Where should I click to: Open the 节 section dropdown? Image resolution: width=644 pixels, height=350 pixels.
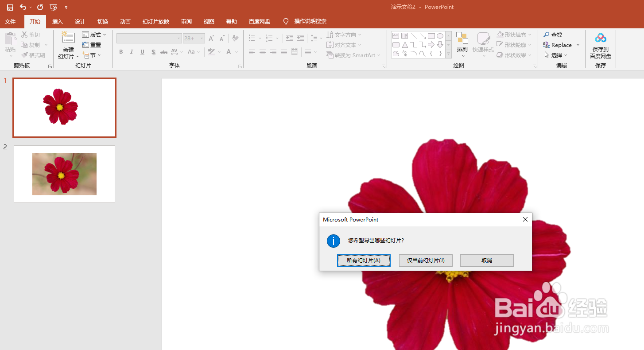92,55
